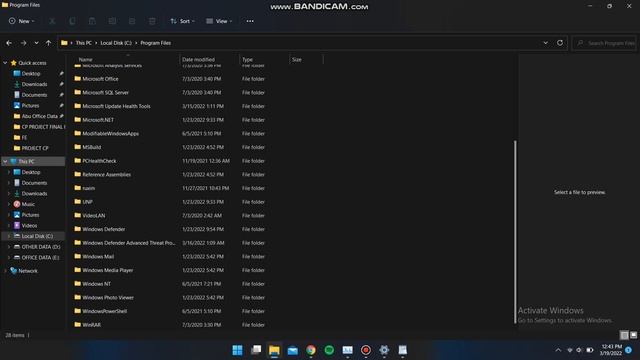This screenshot has height=360, width=640.
Task: Click the file list vertical scrollbar
Action: [x=516, y=231]
